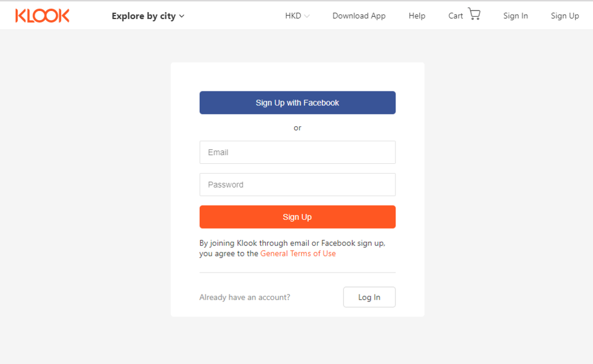Open the shopping cart icon
The image size is (593, 364).
coord(474,14)
